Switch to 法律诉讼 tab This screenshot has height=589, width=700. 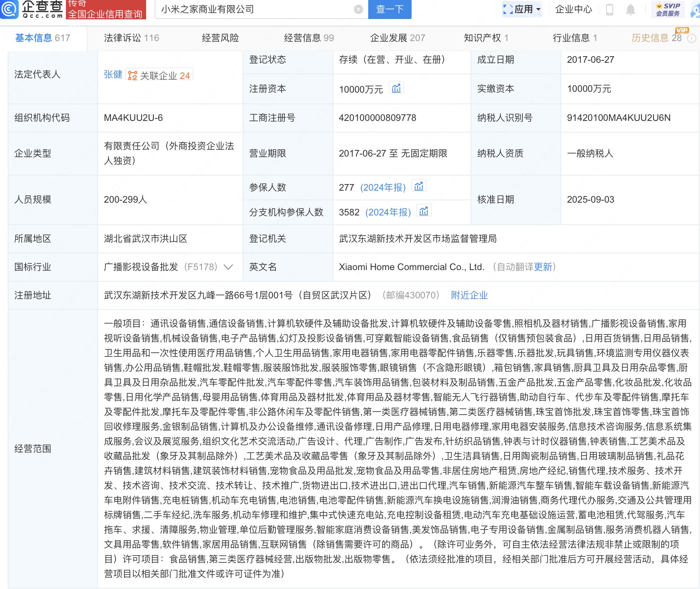pos(131,38)
